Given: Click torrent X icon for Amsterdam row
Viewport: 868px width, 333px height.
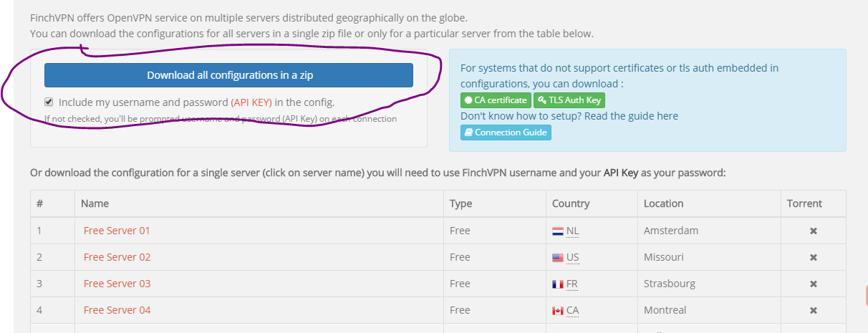Looking at the screenshot, I should coord(813,231).
